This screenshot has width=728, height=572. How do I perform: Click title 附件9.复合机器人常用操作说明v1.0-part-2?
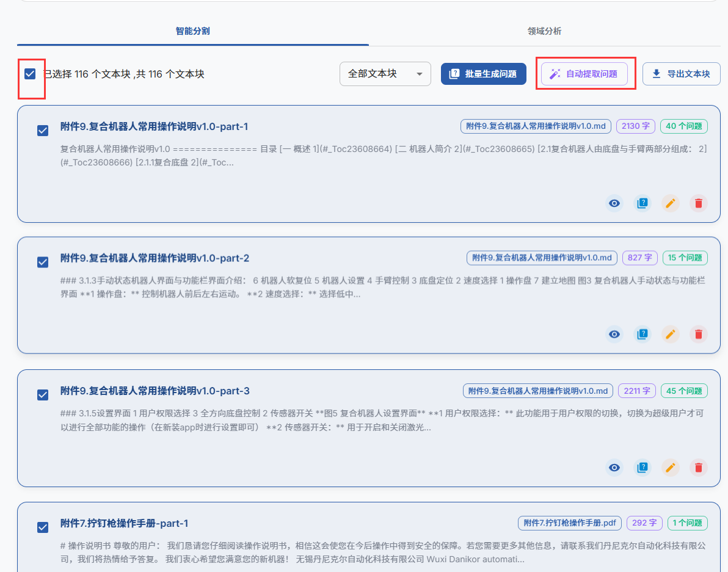(x=155, y=258)
